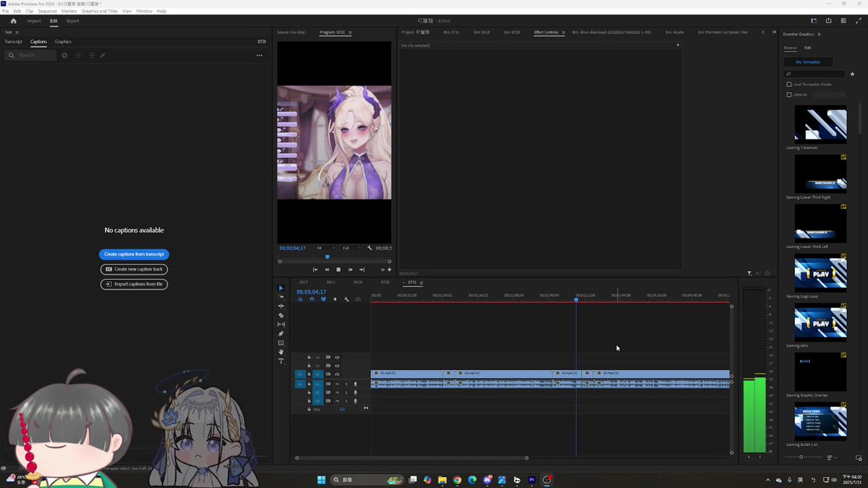Image resolution: width=868 pixels, height=488 pixels.
Task: Click the Go to Out point button
Action: click(x=362, y=270)
